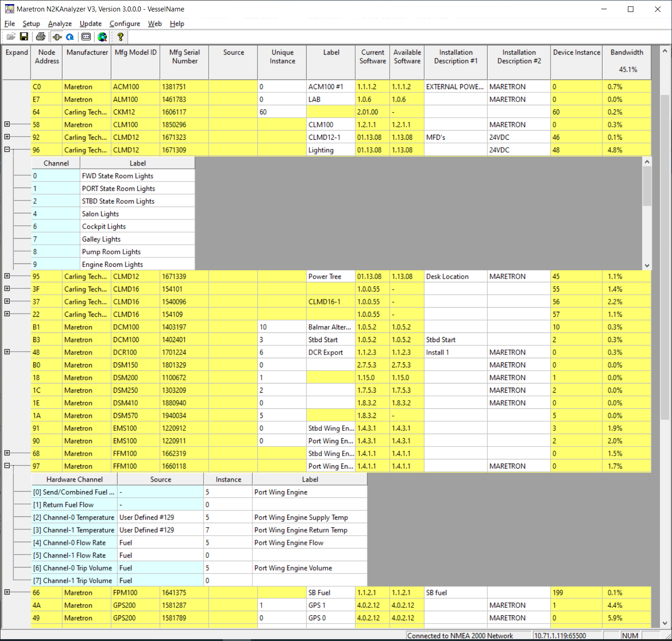Collapse the node 97 FFM100 row

(7, 465)
